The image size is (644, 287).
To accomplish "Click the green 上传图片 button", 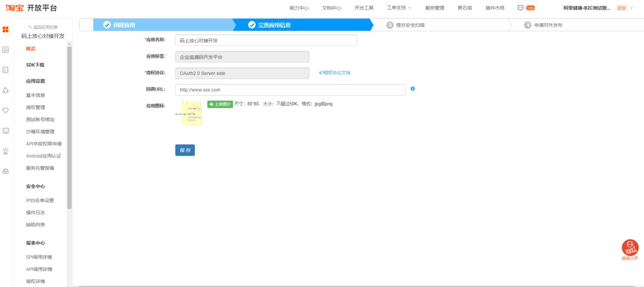I will [220, 104].
